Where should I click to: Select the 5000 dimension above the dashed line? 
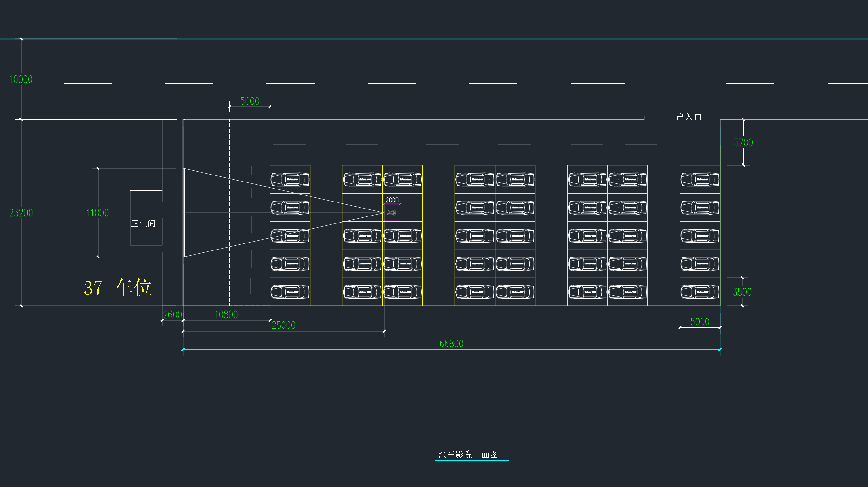pyautogui.click(x=250, y=101)
